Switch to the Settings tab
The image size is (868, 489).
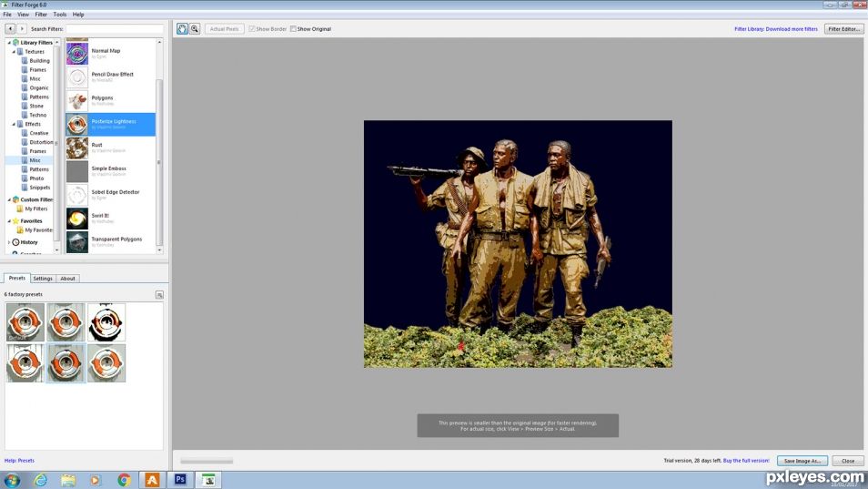[43, 279]
